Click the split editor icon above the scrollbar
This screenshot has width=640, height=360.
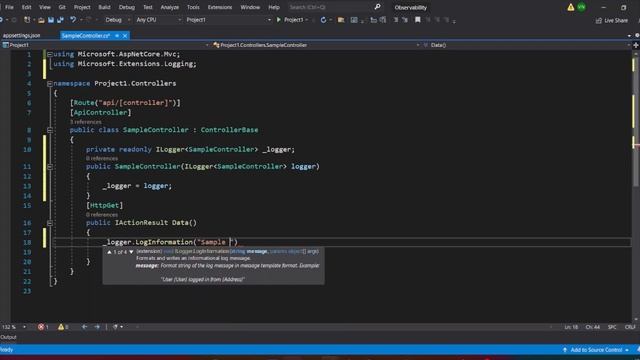pos(636,45)
